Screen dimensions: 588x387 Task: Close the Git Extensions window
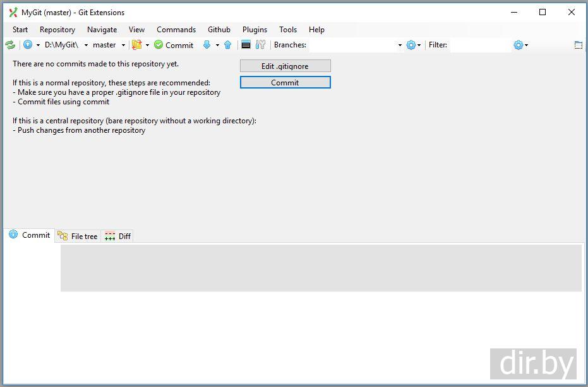(571, 13)
